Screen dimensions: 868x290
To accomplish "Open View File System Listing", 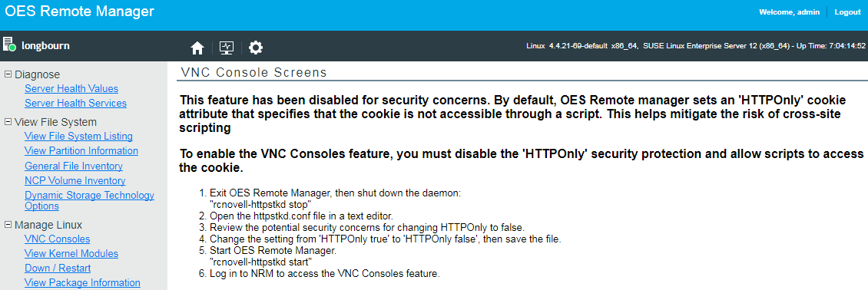I will pos(78,137).
